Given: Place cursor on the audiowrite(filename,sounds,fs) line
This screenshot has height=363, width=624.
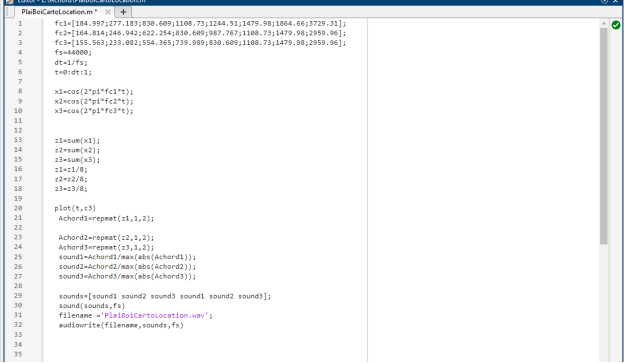Looking at the screenshot, I should click(121, 325).
